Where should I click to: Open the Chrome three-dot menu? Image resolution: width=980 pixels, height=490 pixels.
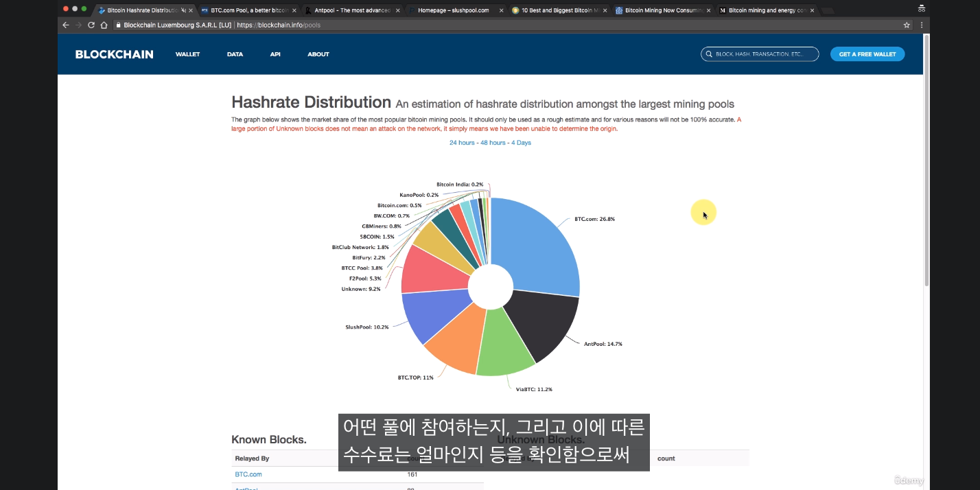pyautogui.click(x=921, y=25)
